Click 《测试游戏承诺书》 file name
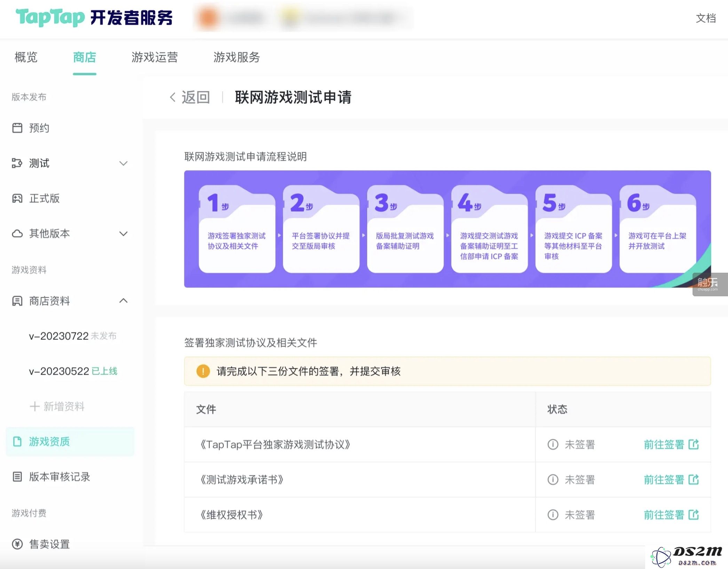728x569 pixels. (242, 480)
